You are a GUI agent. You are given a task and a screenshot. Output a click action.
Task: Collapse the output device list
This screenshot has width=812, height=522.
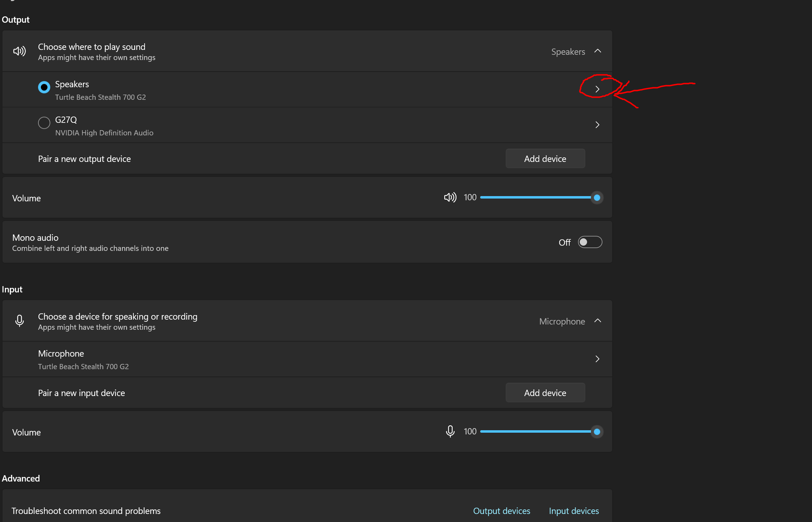click(x=598, y=51)
